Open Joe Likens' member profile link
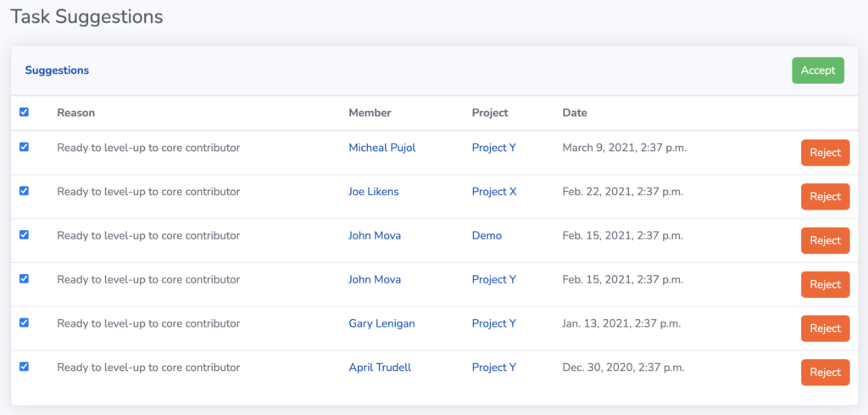The image size is (868, 415). click(374, 192)
